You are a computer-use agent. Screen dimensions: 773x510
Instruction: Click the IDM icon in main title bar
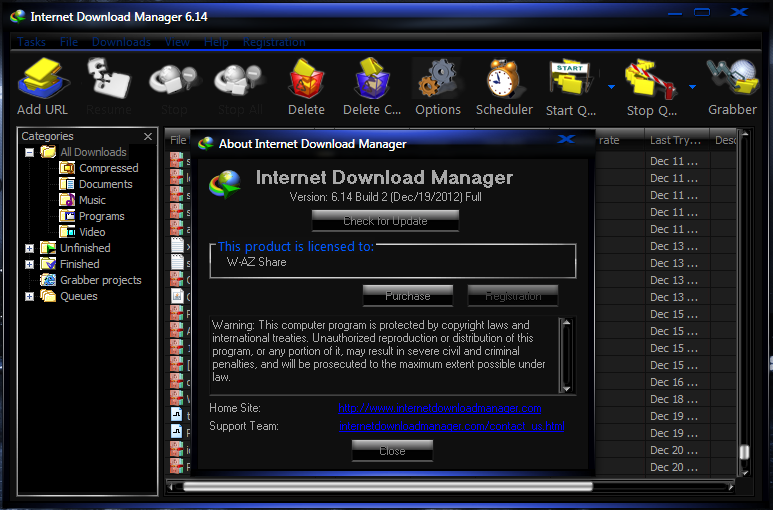coord(18,17)
